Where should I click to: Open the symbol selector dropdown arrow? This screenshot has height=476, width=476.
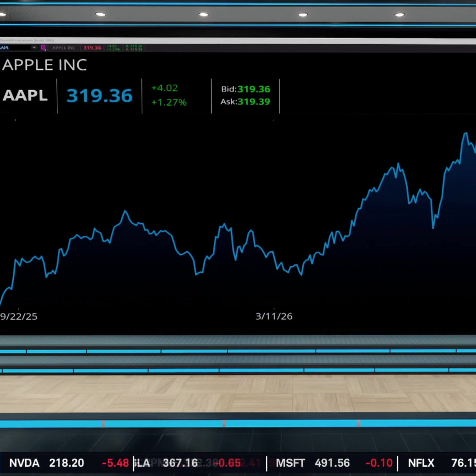(34, 48)
